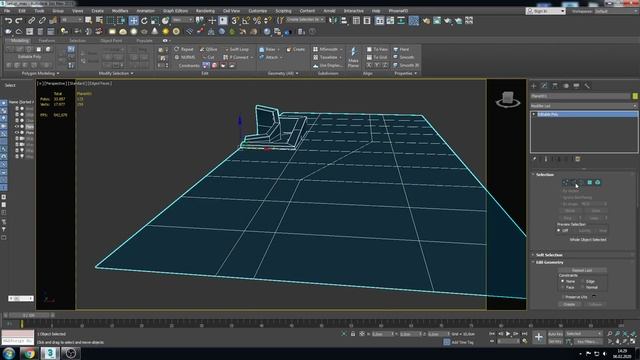Select Preview Selection Off radio button
640x360 pixels.
[x=559, y=231]
